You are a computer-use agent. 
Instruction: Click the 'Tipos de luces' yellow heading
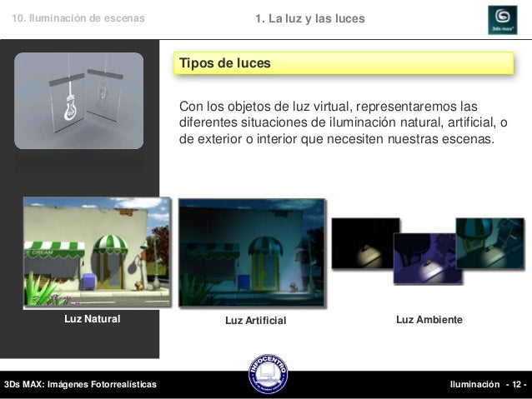click(344, 63)
